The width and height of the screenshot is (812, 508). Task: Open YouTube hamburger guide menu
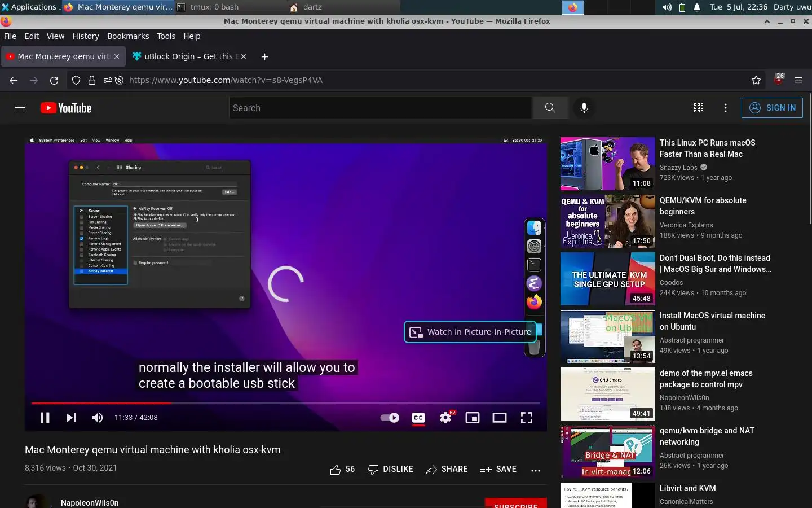pos(20,108)
